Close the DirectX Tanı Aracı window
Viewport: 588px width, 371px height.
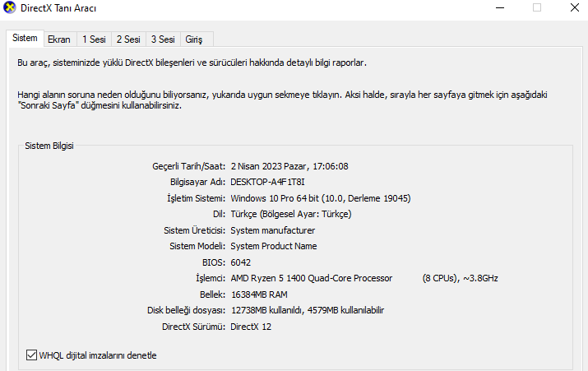[573, 8]
